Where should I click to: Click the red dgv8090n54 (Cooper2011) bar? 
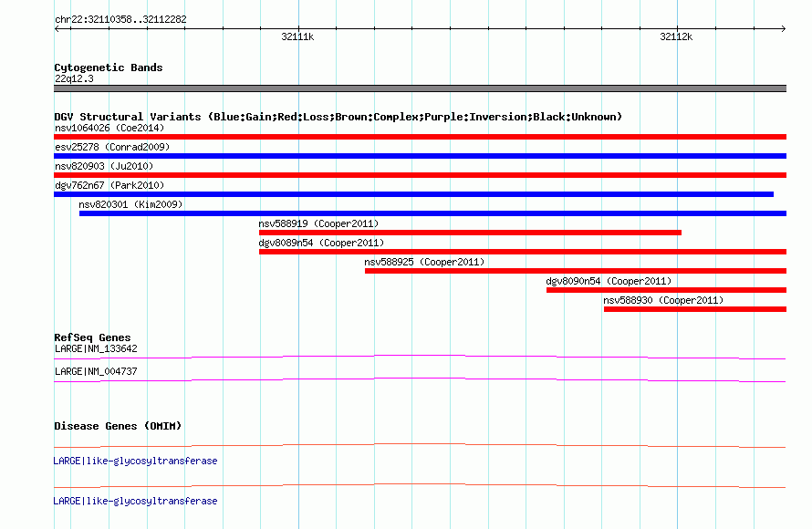(x=667, y=290)
